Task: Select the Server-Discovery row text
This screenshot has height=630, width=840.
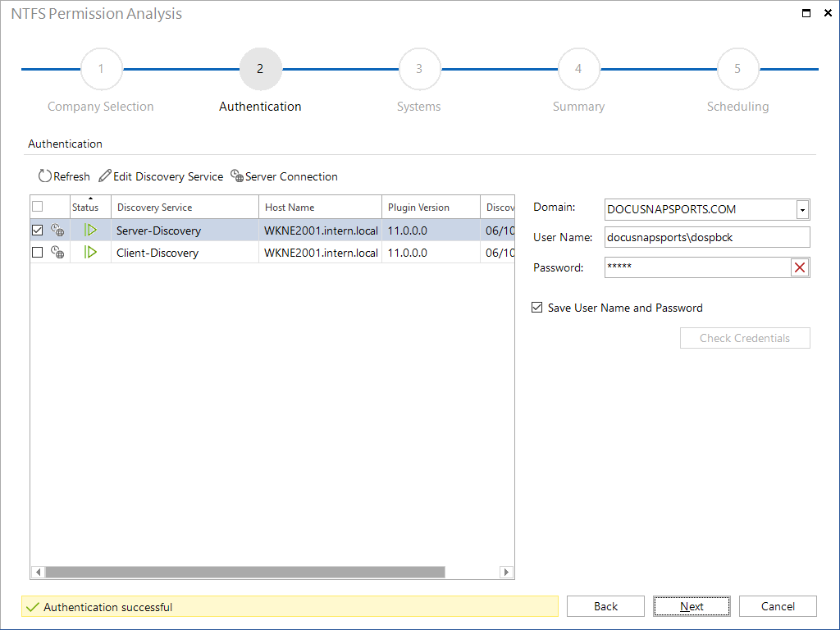Action: pyautogui.click(x=158, y=231)
